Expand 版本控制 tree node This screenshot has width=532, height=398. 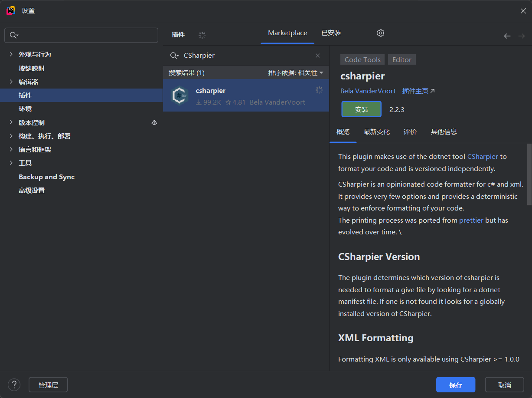tap(11, 122)
